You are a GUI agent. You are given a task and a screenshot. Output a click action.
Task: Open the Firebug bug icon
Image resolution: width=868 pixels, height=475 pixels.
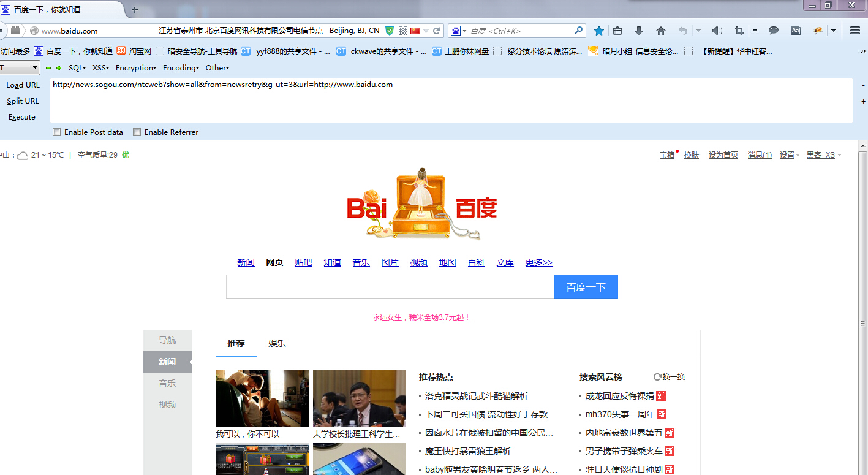tap(817, 31)
